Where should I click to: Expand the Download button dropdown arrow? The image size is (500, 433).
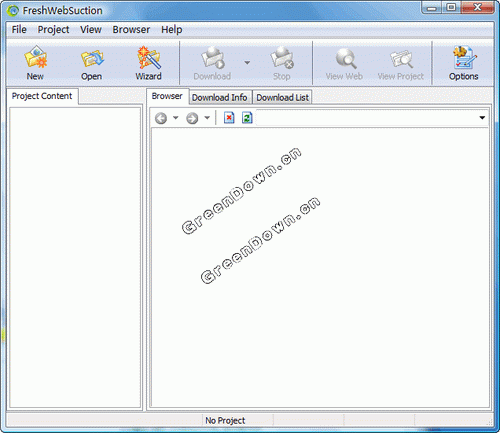[x=247, y=62]
